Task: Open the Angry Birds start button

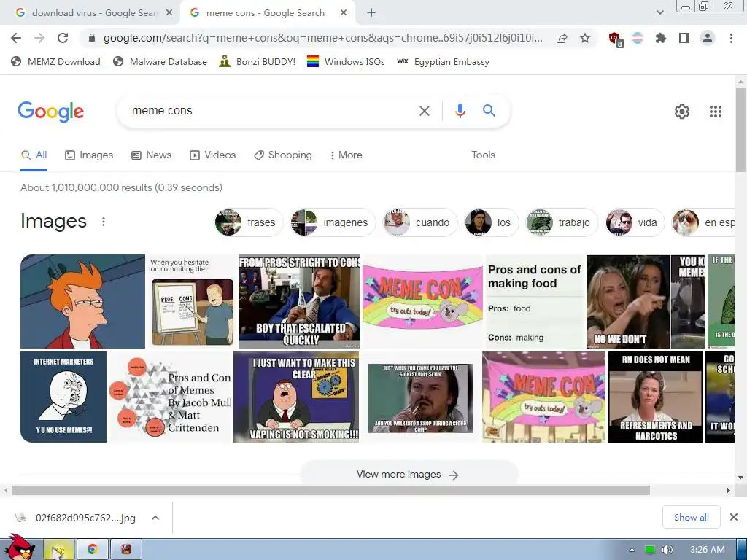Action: tap(19, 548)
